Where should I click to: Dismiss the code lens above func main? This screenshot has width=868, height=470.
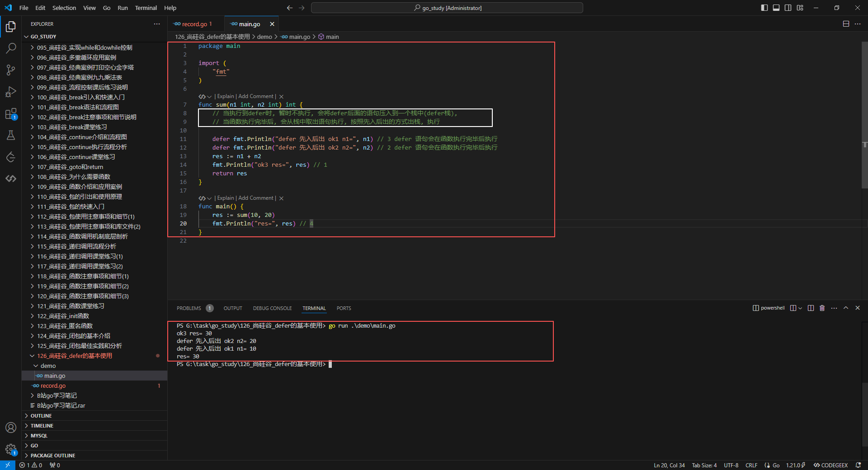click(281, 198)
